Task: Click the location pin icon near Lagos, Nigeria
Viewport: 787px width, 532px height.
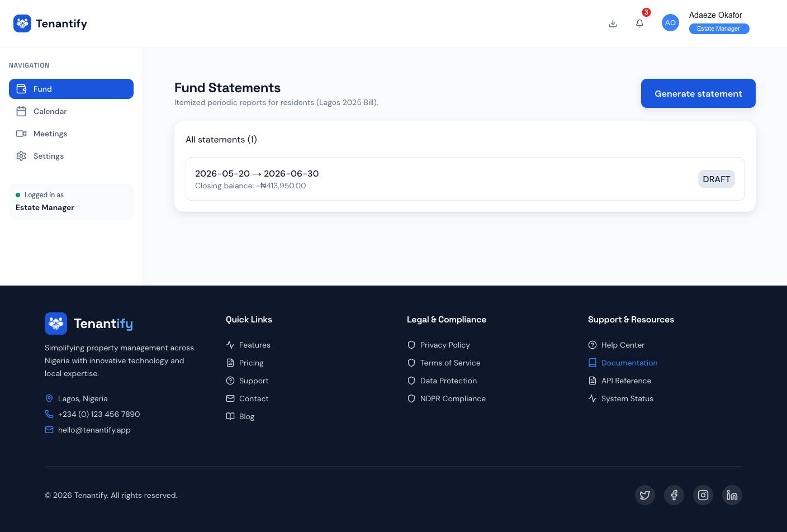Action: 49,398
